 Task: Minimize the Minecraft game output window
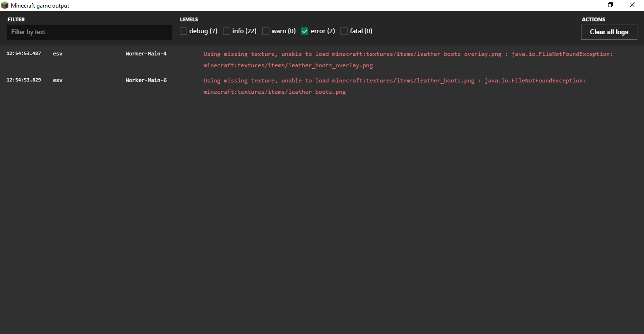589,5
